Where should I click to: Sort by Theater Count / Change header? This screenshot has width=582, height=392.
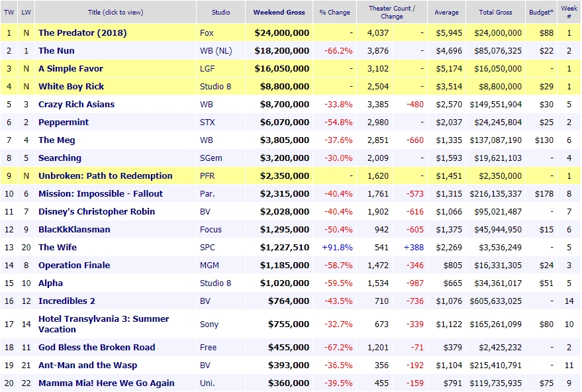[392, 12]
